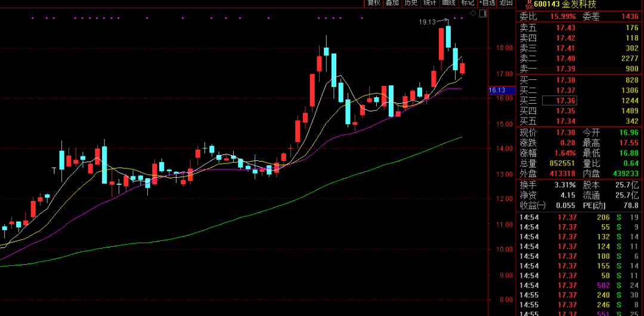Open the 复权 price adjustment menu

point(373,3)
